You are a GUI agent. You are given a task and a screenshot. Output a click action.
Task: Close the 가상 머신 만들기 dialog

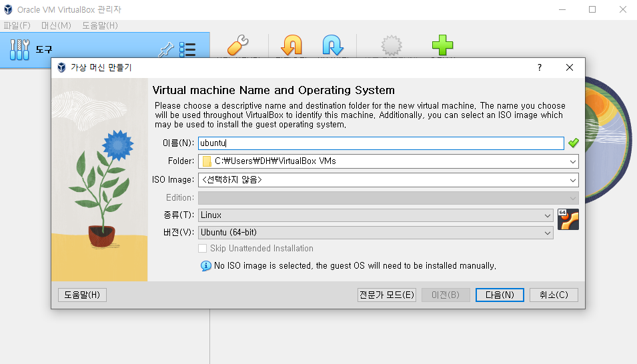coord(570,67)
